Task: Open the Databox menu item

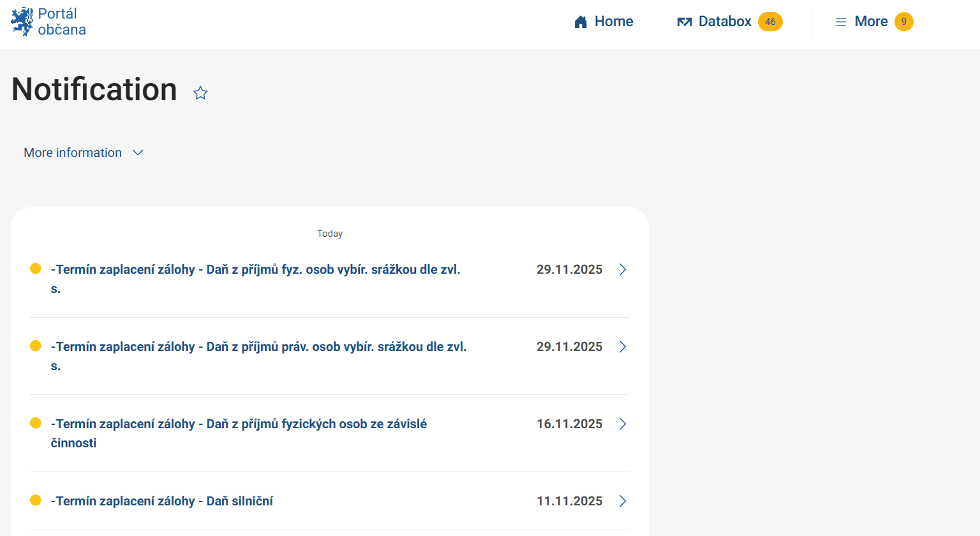Action: (725, 22)
